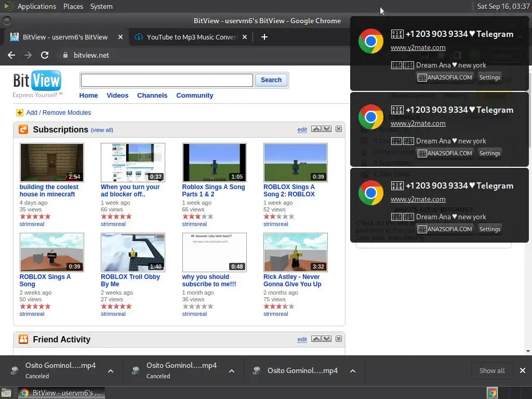Open 'why you should subscribe to me!!!' title

point(209,280)
